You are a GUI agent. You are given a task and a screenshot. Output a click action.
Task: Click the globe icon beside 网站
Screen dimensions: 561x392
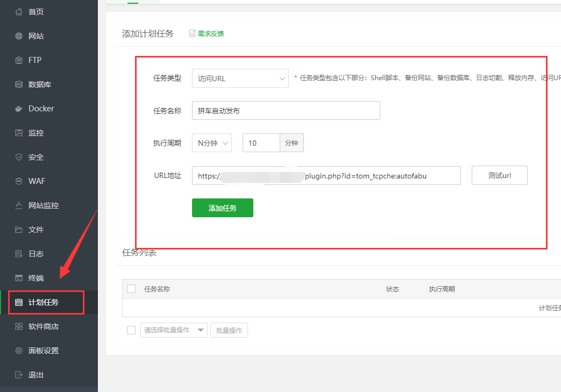click(19, 36)
